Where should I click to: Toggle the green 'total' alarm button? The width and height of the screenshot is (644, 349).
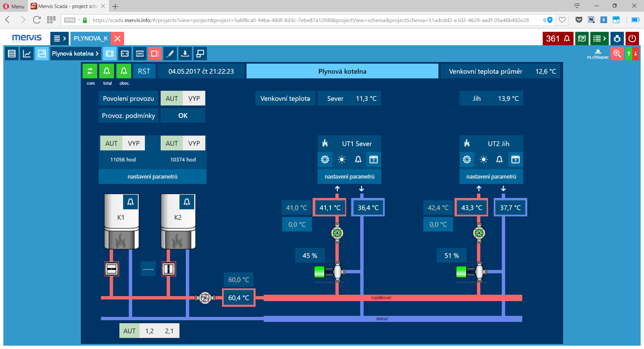point(107,71)
